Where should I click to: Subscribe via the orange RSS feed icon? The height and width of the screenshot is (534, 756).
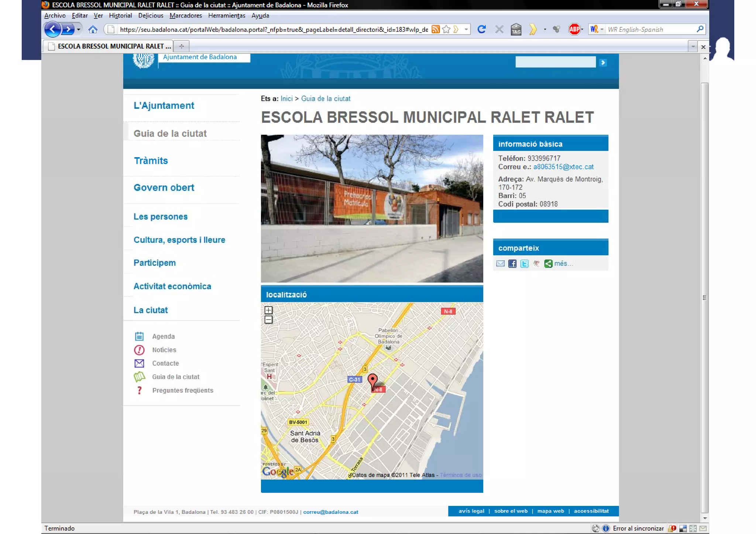coord(436,29)
